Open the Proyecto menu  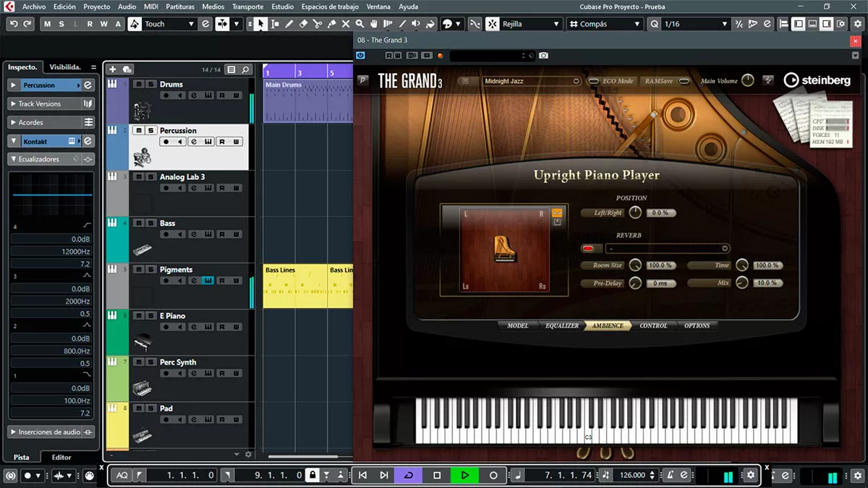pyautogui.click(x=97, y=7)
